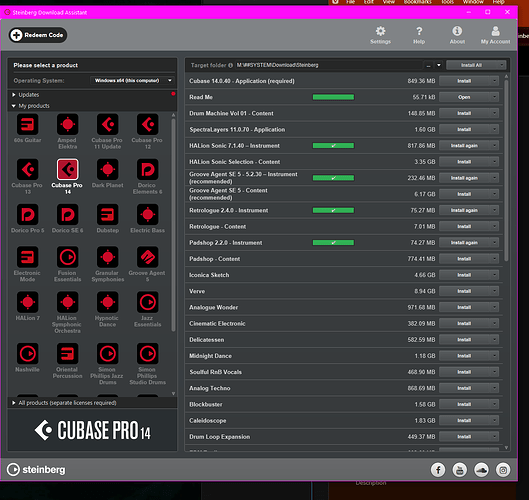The width and height of the screenshot is (529, 500).
Task: Click Groove Agent SE 5 Instrument progress bar
Action: [x=333, y=178]
